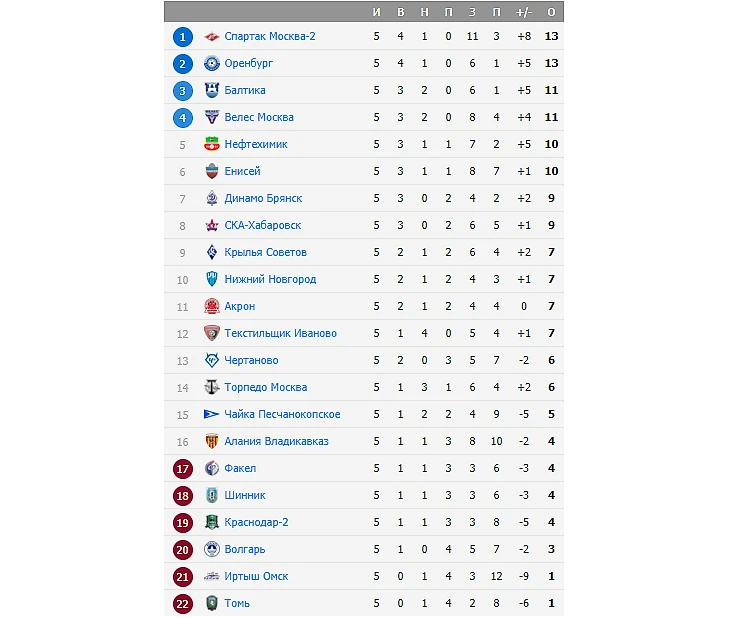The width and height of the screenshot is (730, 618).
Task: Click the position 1 blue badge
Action: [182, 37]
